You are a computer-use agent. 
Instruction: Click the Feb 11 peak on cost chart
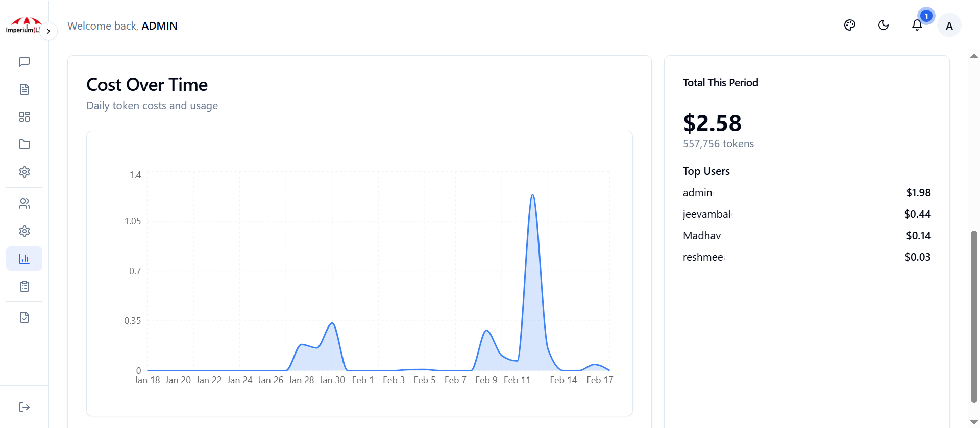click(532, 195)
